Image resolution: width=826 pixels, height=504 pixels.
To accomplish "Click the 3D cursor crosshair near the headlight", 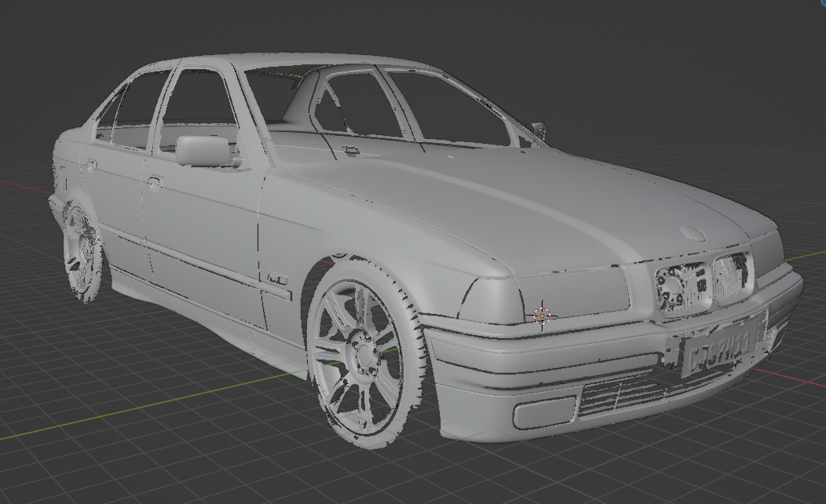I will [x=542, y=316].
